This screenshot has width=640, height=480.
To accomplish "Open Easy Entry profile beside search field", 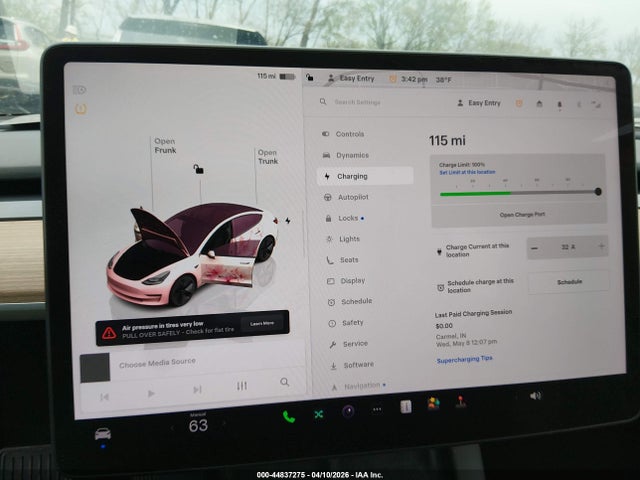I will 479,103.
